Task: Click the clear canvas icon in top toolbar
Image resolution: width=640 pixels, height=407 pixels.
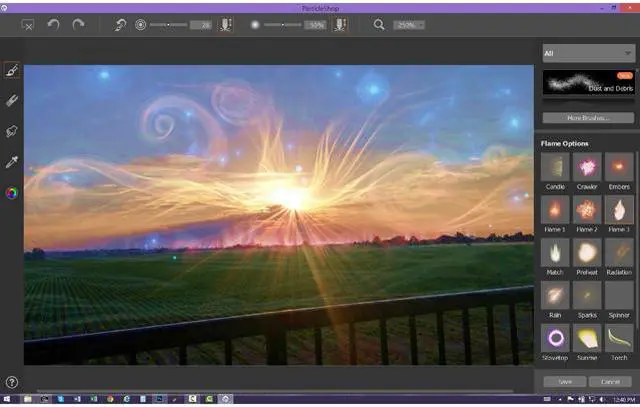Action: click(27, 25)
